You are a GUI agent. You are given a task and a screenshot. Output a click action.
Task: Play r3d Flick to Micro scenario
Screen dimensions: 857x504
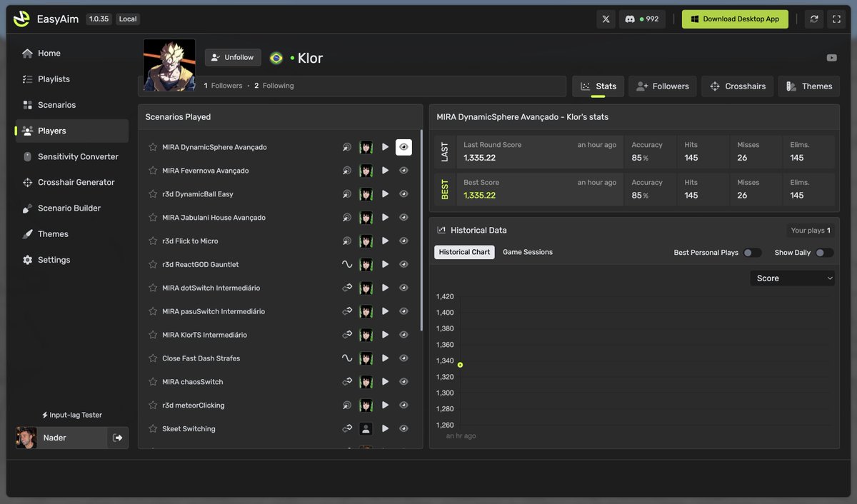(385, 241)
